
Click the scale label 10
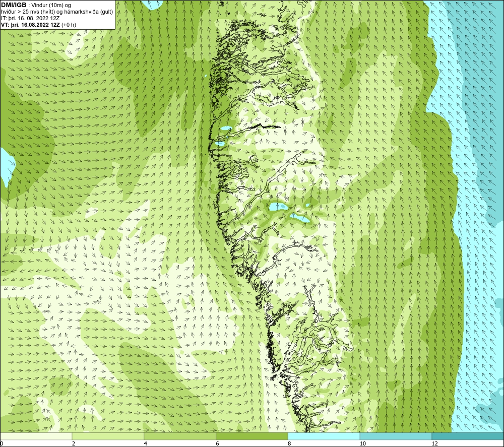363,444
